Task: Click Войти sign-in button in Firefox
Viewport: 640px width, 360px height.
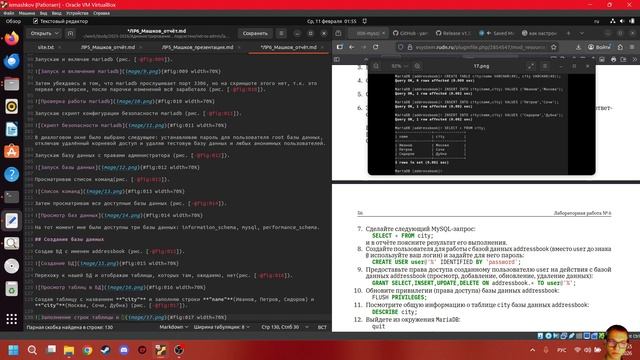Action: click(599, 47)
